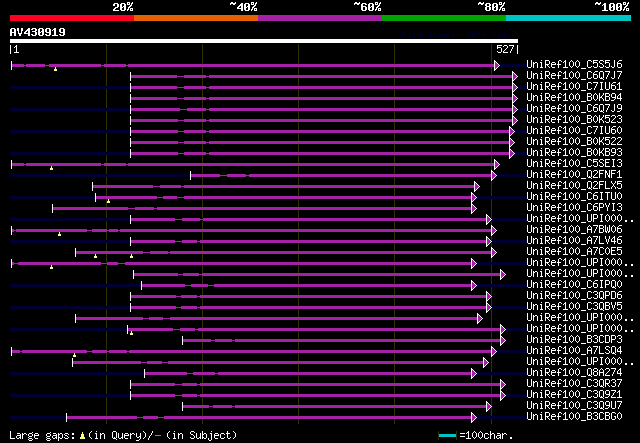Click the red 20% identity color segment
The image size is (640, 443).
coord(72,18)
